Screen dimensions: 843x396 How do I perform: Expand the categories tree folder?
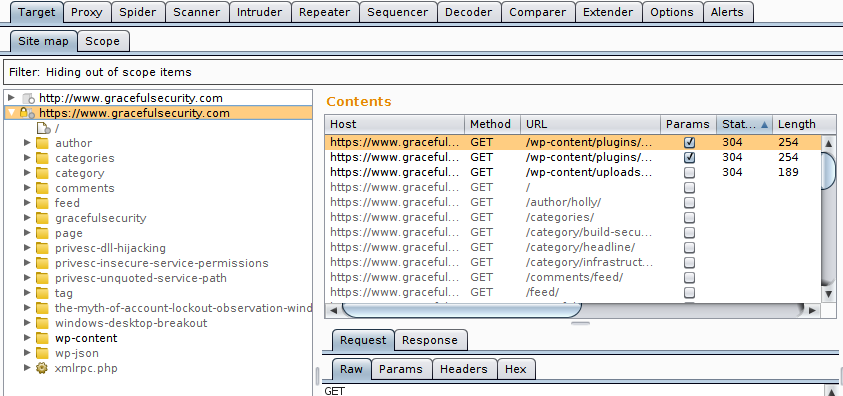tap(27, 158)
